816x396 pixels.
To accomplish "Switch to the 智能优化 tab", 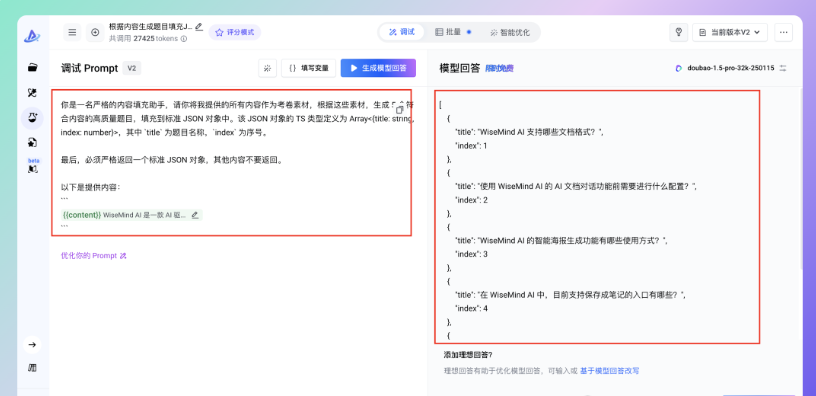I will [x=510, y=32].
